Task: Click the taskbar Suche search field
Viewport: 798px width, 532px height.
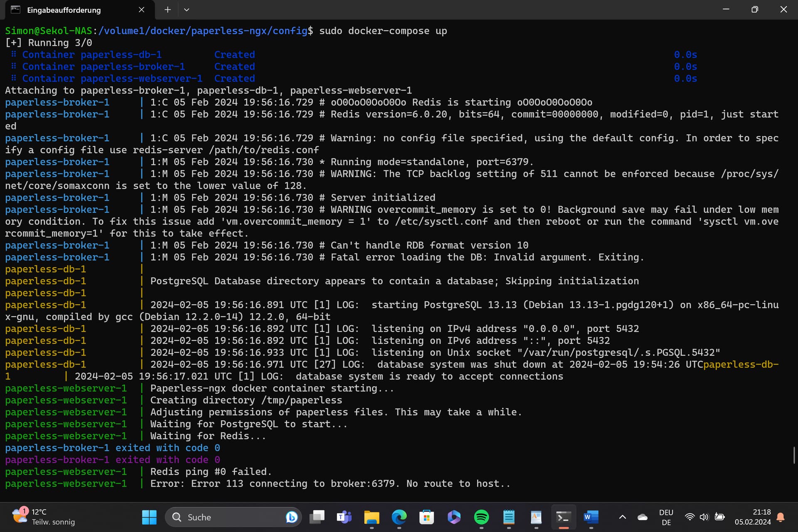Action: point(233,517)
